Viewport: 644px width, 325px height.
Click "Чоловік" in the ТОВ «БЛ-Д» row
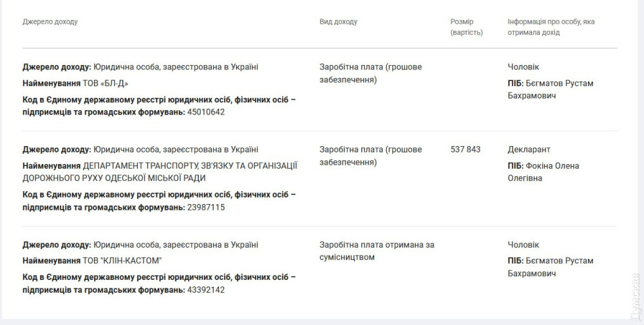tap(523, 67)
